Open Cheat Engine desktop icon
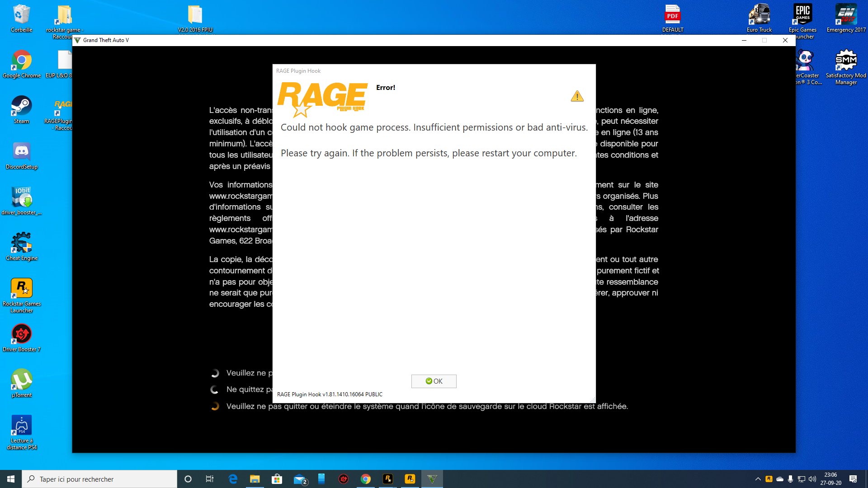868x488 pixels. (x=21, y=246)
